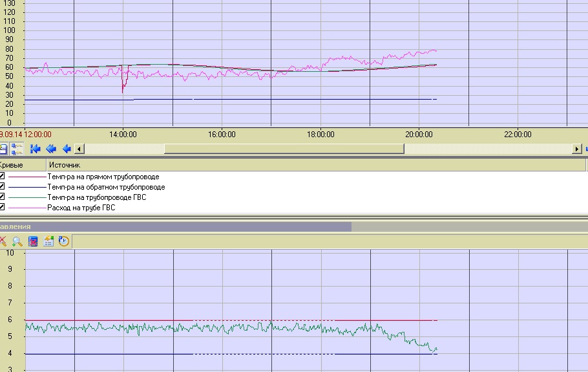Toggle the Темп-ра на обратном трубопроводе checkbox

pyautogui.click(x=2, y=187)
